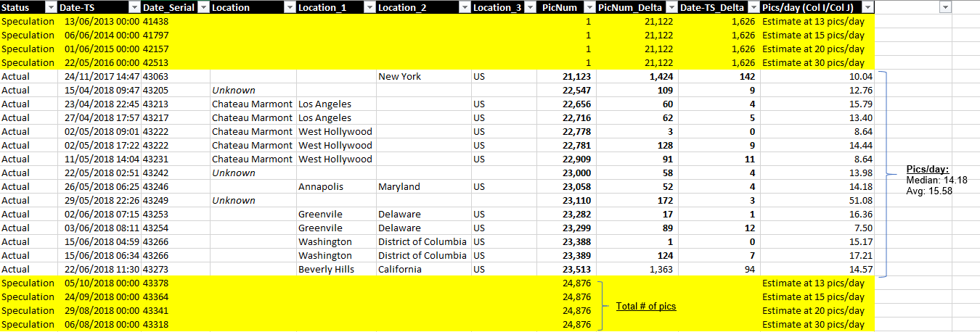Open the Date_Serial column filter dropdown

click(203, 7)
